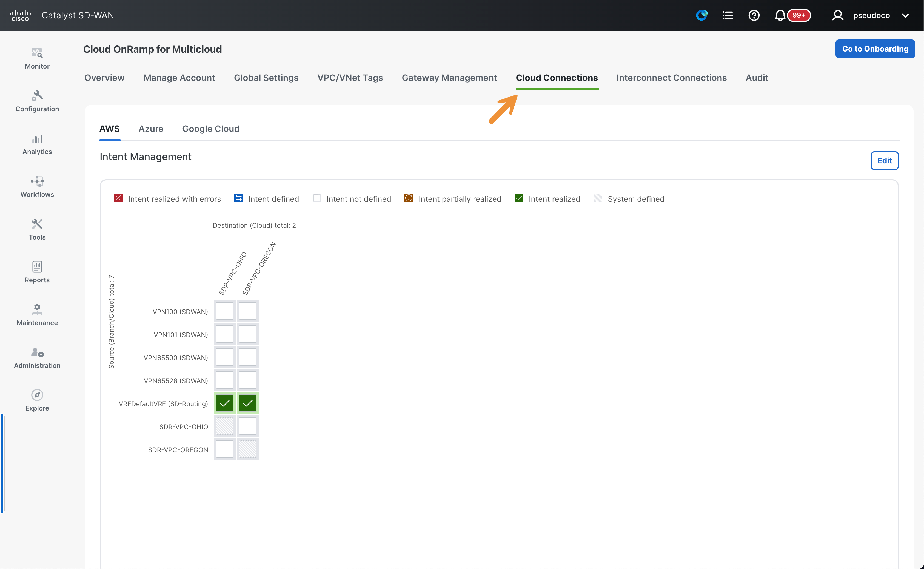This screenshot has width=924, height=569.
Task: Click the SDR-VPC-OREGON column header
Action: click(259, 268)
